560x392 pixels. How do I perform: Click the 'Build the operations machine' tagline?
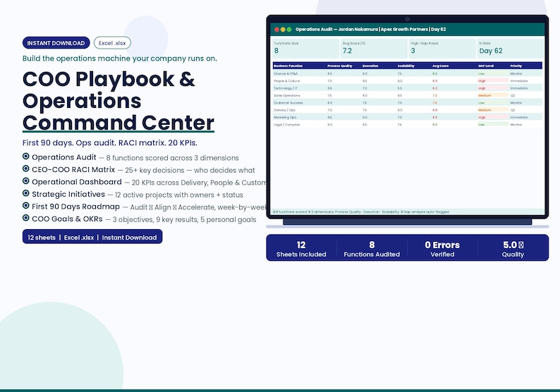120,59
